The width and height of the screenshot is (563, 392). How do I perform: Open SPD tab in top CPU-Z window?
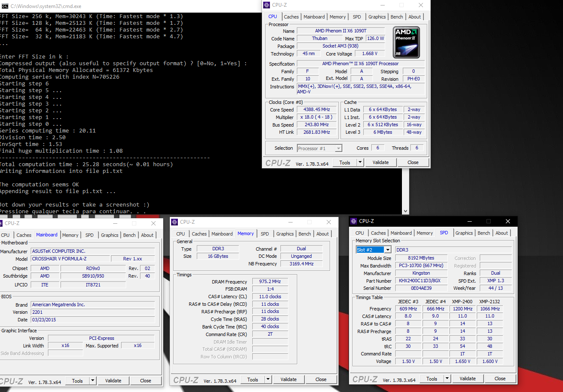click(357, 17)
